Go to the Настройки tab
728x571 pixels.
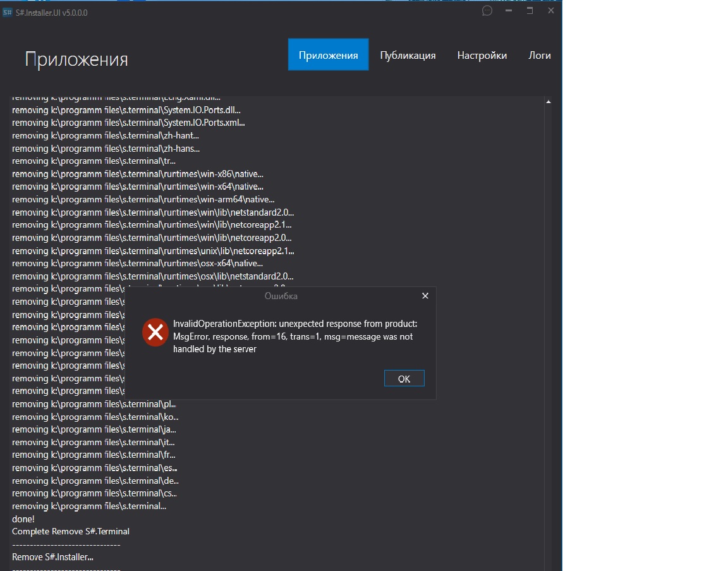coord(482,55)
